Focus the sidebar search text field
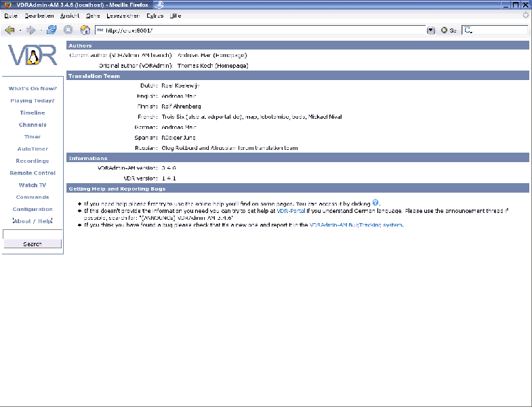532x407 pixels. pyautogui.click(x=33, y=234)
